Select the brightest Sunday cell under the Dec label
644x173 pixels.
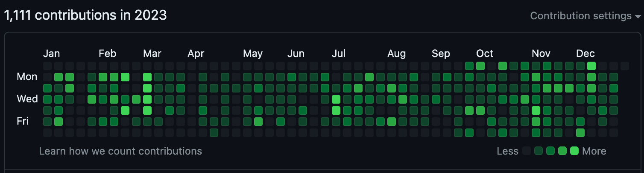pyautogui.click(x=591, y=66)
